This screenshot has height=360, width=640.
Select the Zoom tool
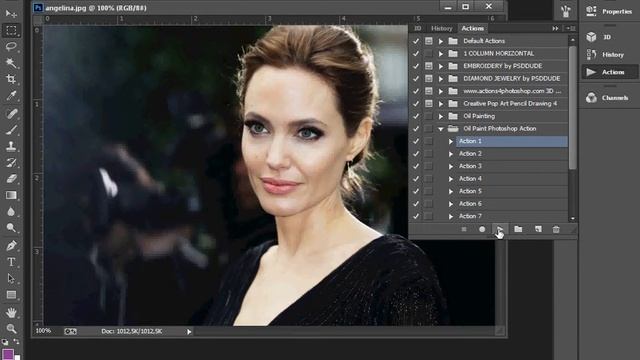11,329
